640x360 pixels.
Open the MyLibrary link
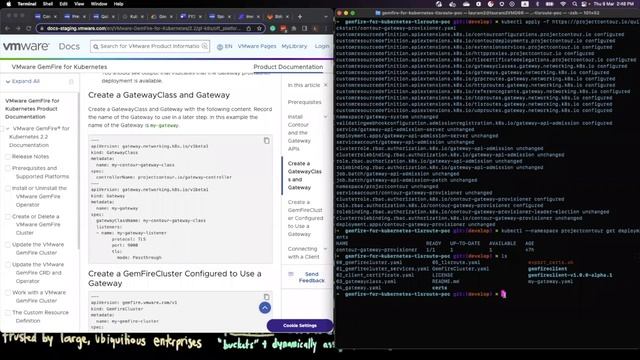[x=294, y=47]
